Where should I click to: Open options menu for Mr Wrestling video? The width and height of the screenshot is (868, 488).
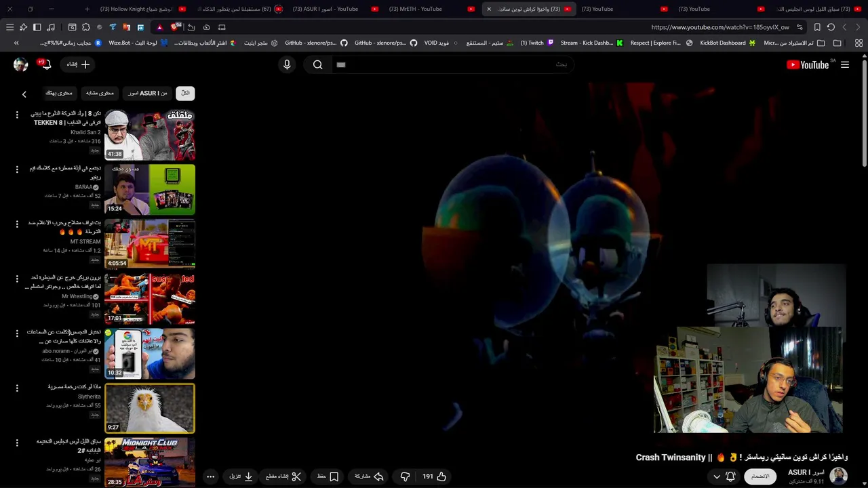pos(17,279)
